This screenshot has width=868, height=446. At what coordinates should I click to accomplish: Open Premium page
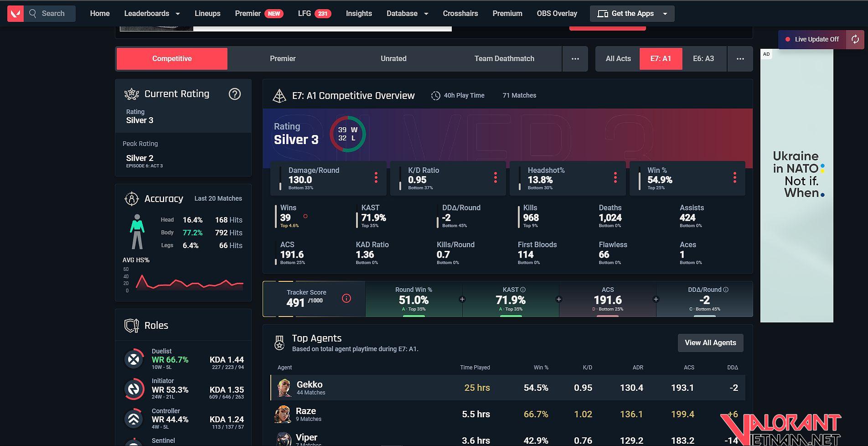tap(507, 14)
